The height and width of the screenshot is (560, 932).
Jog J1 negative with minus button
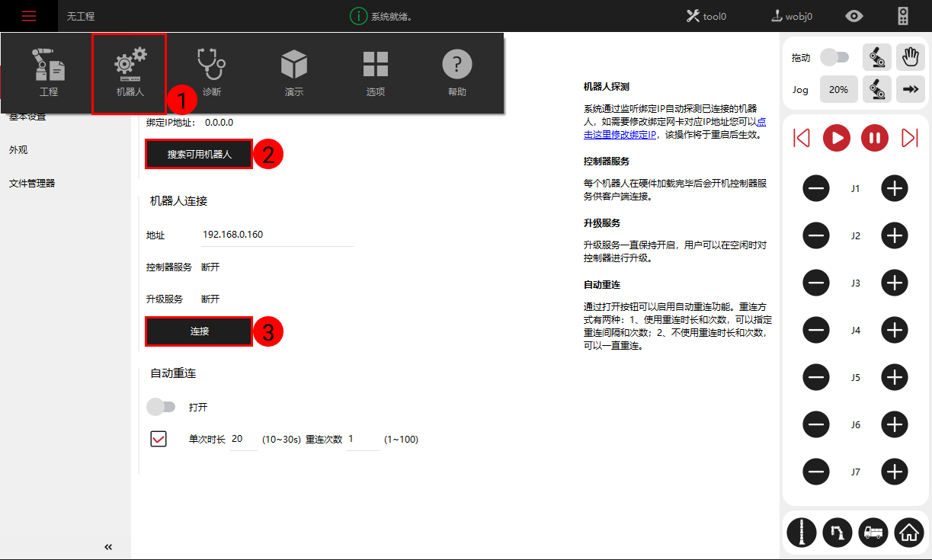click(x=816, y=188)
